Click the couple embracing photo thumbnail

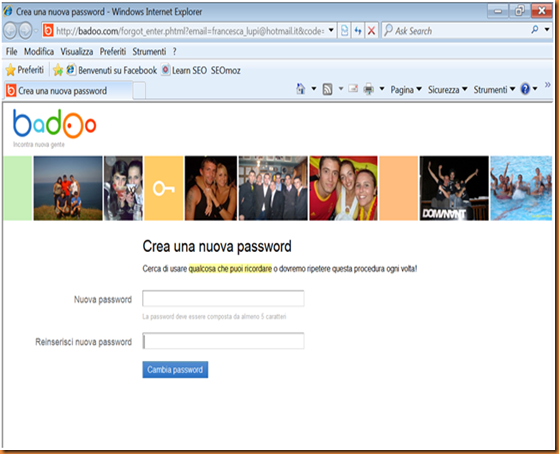[211, 188]
